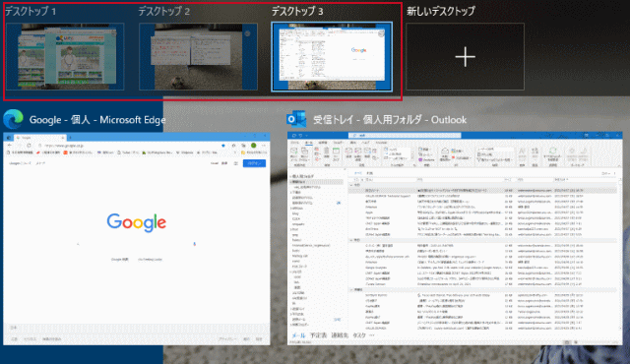The height and width of the screenshot is (364, 630).
Task: Click the Refresh icon in Edge
Action: tap(29, 146)
